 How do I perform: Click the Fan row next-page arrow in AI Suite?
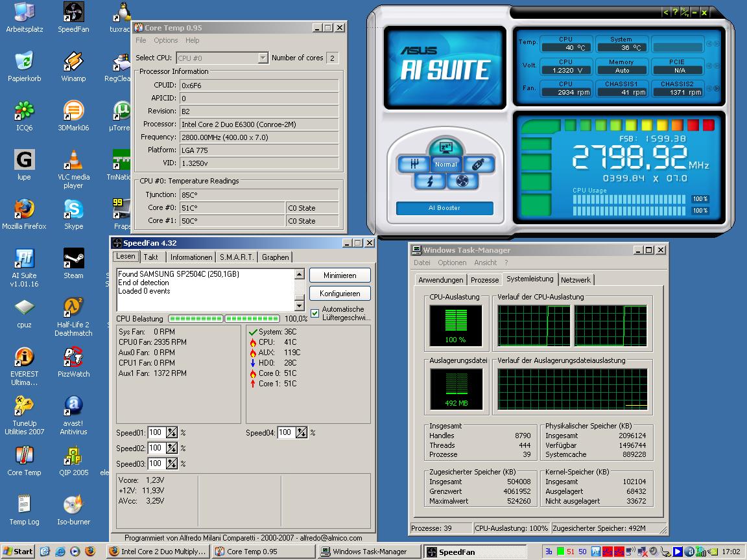717,88
